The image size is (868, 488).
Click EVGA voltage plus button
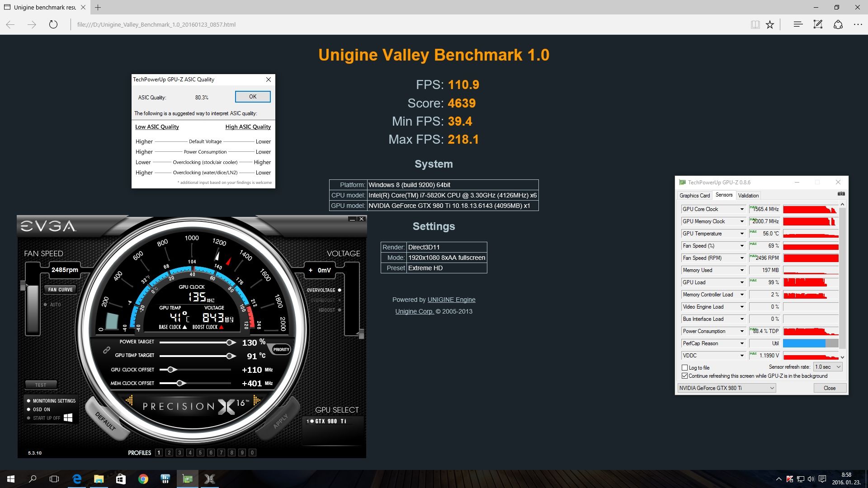click(311, 270)
